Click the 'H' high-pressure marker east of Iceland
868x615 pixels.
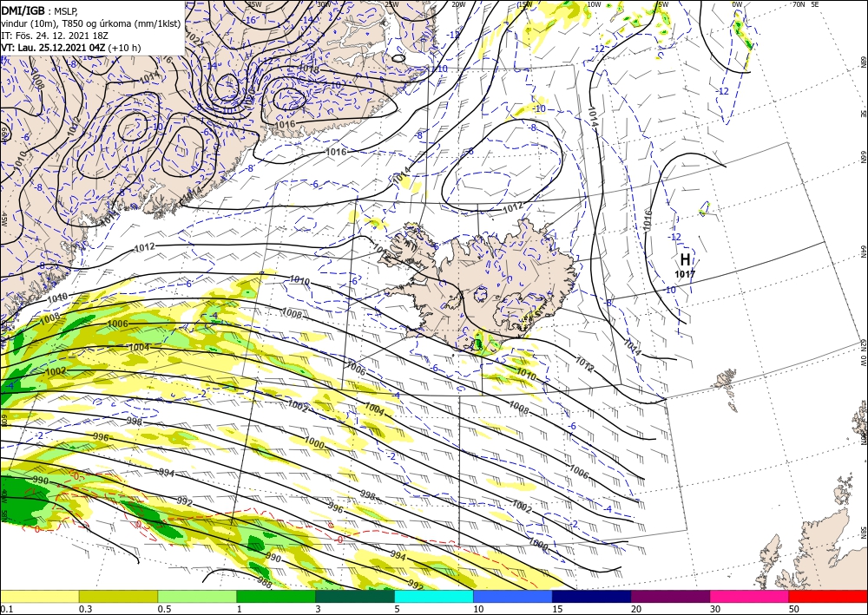685,259
